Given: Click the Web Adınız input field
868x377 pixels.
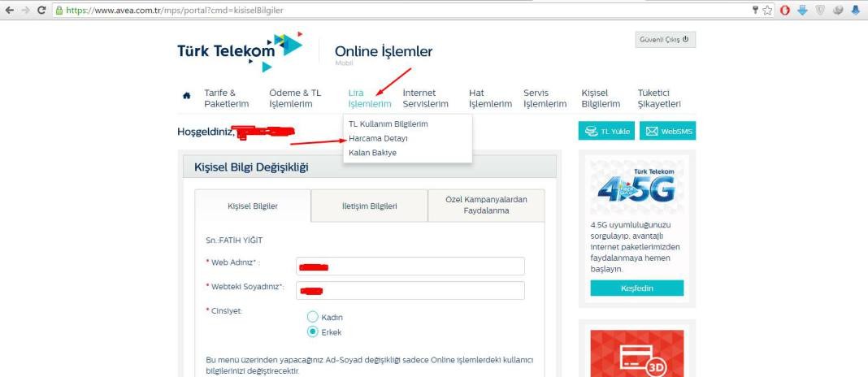Looking at the screenshot, I should pos(410,266).
